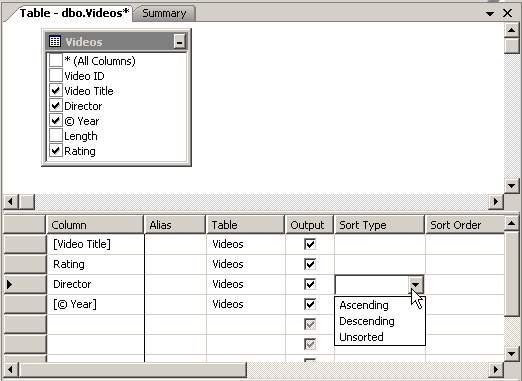
Task: Select the row header for [Video Title]
Action: point(25,244)
